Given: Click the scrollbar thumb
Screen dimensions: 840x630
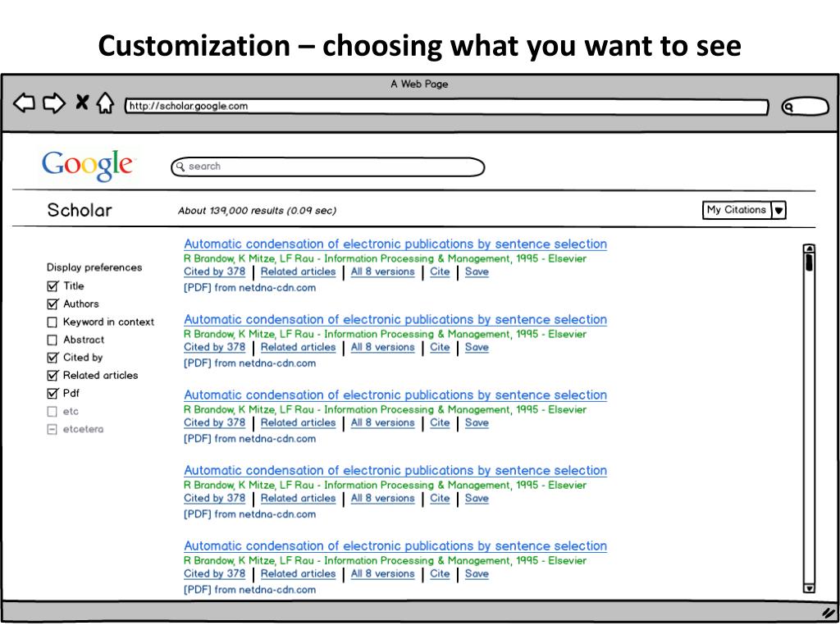Looking at the screenshot, I should [x=809, y=262].
